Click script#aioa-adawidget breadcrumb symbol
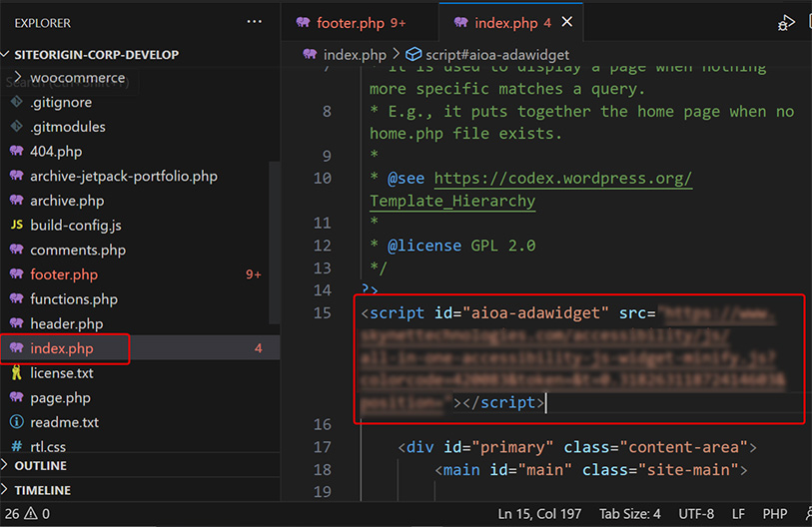This screenshot has width=812, height=527. click(x=497, y=55)
